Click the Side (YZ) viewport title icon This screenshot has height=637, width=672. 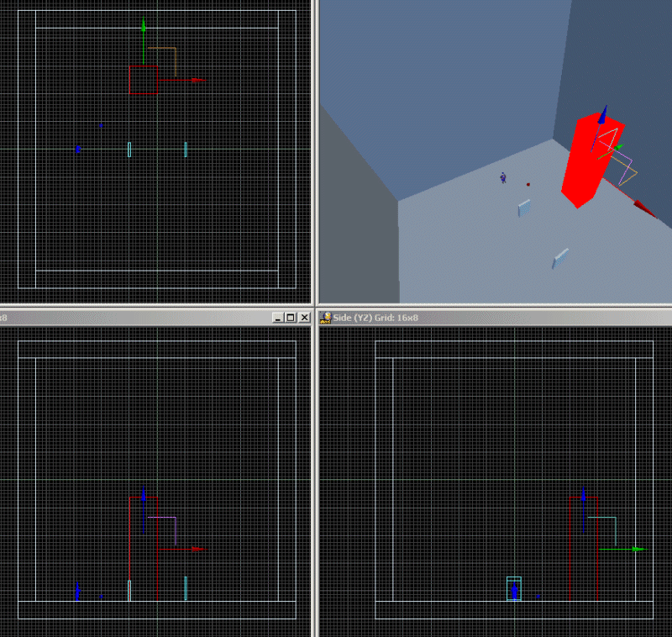tap(325, 318)
